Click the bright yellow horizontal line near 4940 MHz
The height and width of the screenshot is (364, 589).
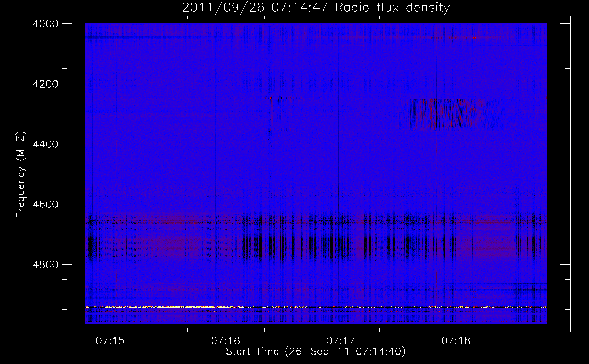tap(316, 307)
